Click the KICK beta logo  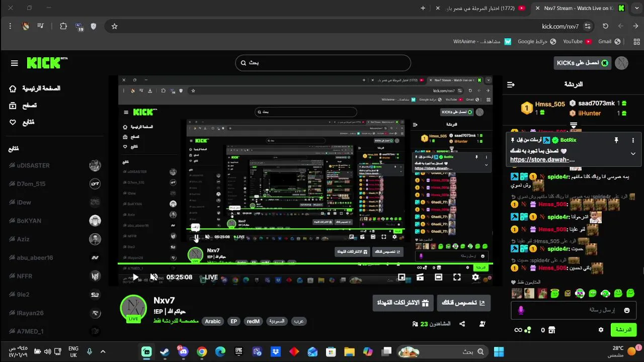(x=47, y=63)
